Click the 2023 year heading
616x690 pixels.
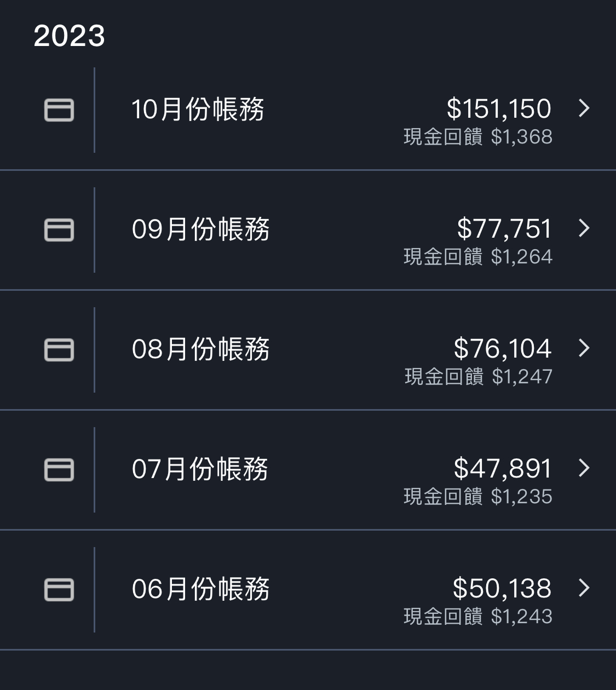coord(69,36)
